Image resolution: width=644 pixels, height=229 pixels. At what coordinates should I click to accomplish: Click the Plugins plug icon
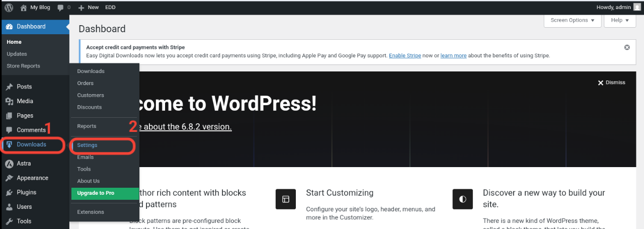pyautogui.click(x=9, y=192)
